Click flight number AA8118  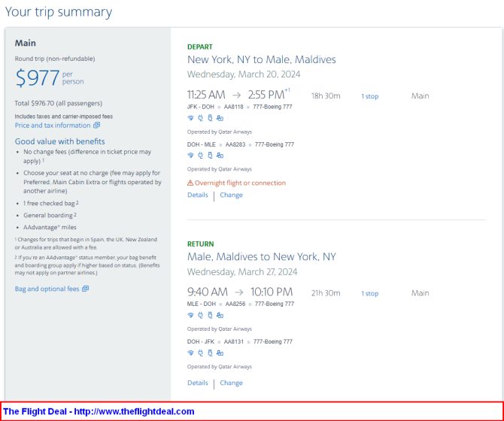(x=234, y=107)
